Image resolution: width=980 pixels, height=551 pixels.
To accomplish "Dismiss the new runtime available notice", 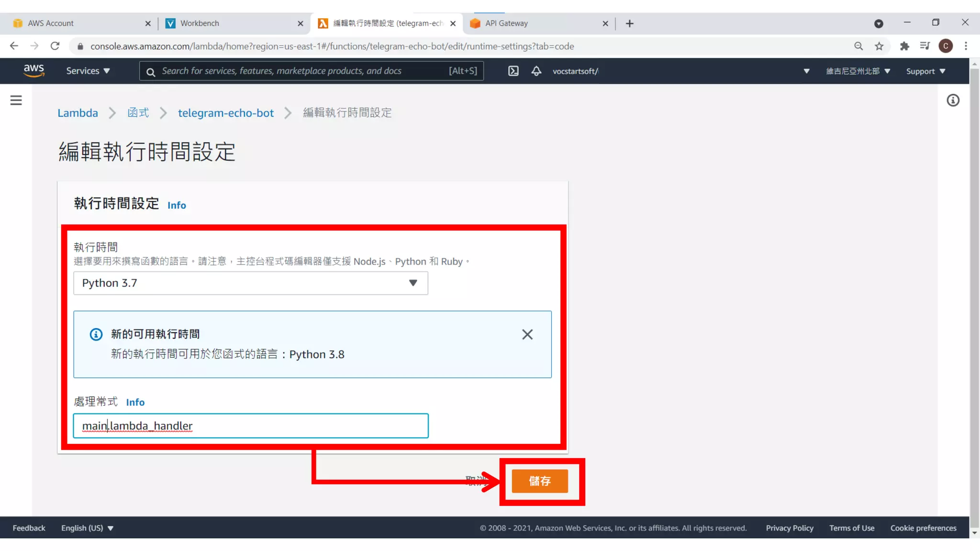I will (x=527, y=334).
